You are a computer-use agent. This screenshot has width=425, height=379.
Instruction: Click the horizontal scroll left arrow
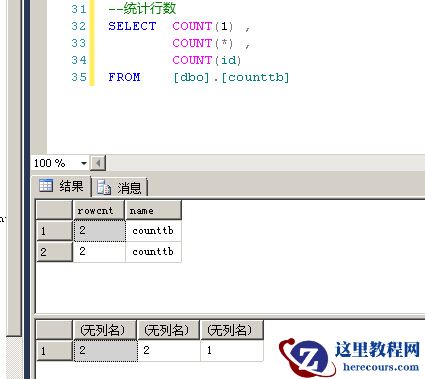[x=98, y=163]
